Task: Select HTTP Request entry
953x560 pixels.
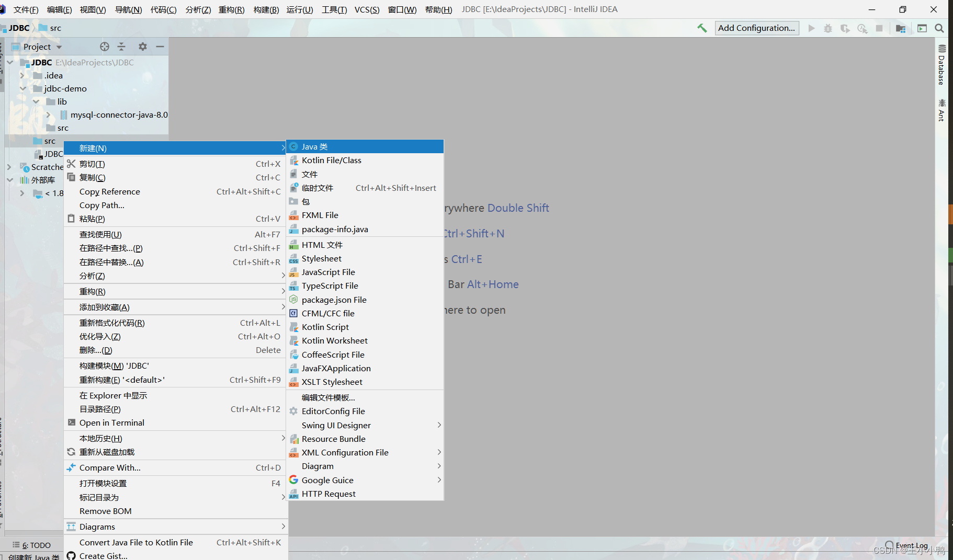Action: [365, 494]
